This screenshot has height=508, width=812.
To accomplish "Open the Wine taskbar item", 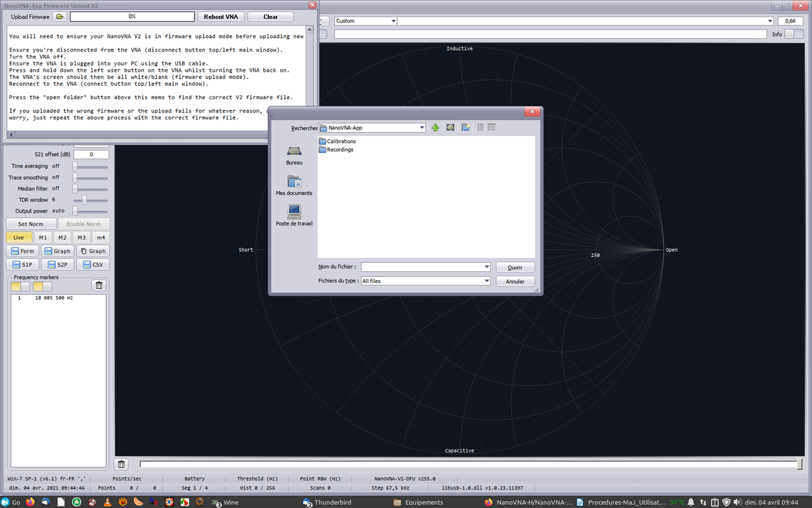I will (x=225, y=502).
